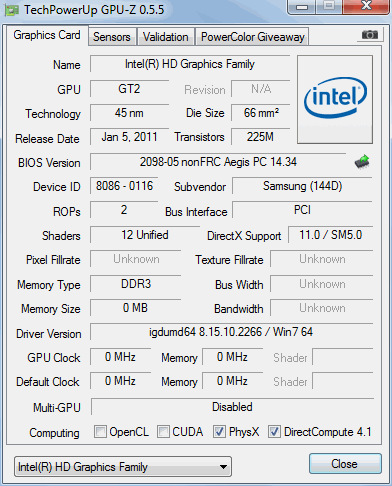Select the PowerColor Giveaway tab
Viewport: 392px width, 486px height.
[253, 37]
